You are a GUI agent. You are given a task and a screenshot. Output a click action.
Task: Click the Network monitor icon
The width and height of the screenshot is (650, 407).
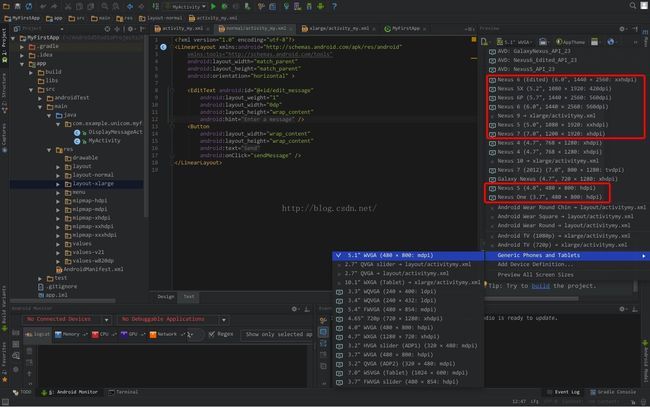coord(153,334)
